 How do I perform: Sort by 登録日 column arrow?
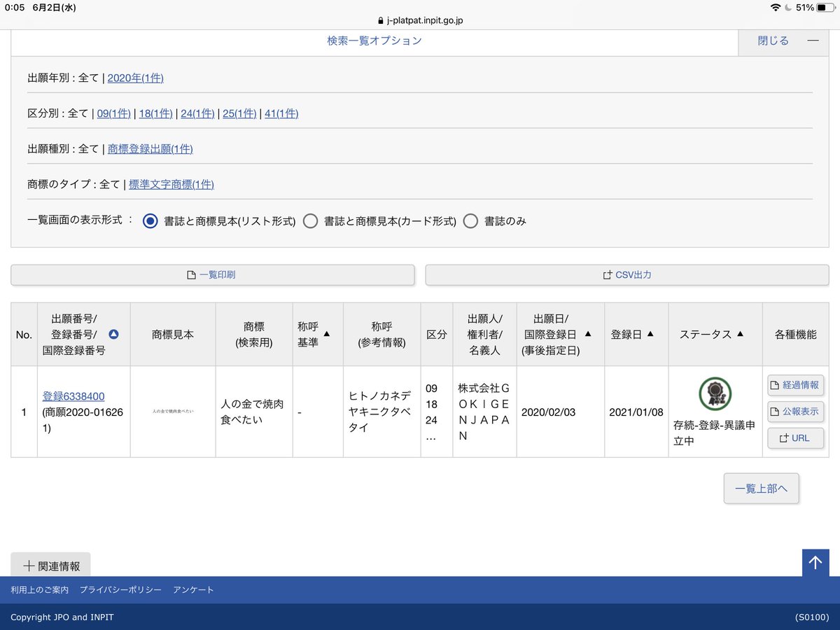coord(650,335)
